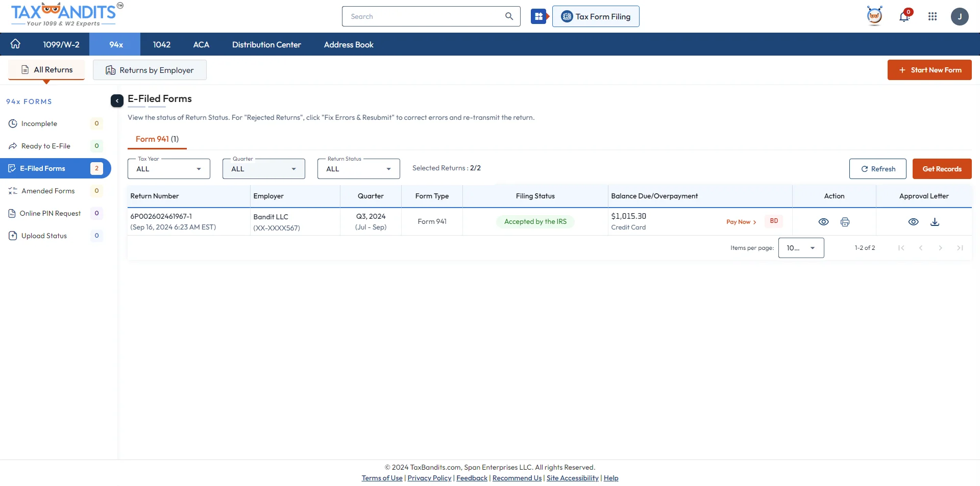Select E-Filed Forms in sidebar
Screen dimensions: 980x486
coord(55,168)
